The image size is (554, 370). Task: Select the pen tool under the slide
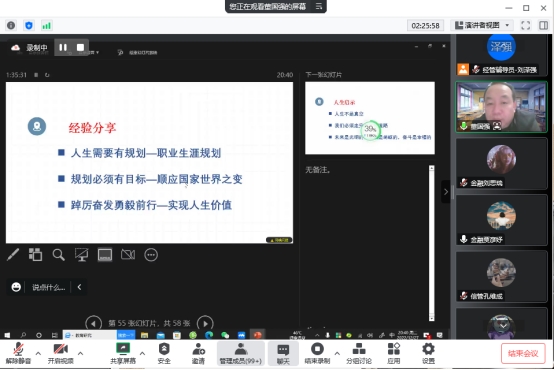pyautogui.click(x=13, y=254)
